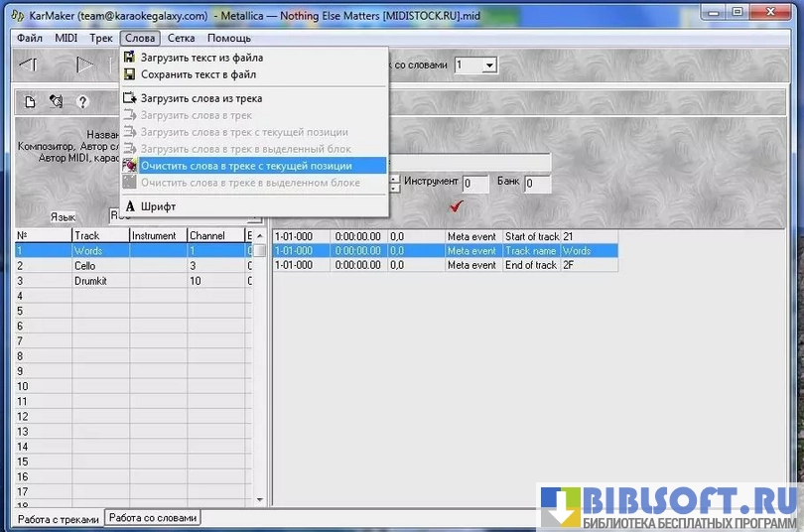Open the Сетка menu
This screenshot has height=532, width=804.
point(181,38)
